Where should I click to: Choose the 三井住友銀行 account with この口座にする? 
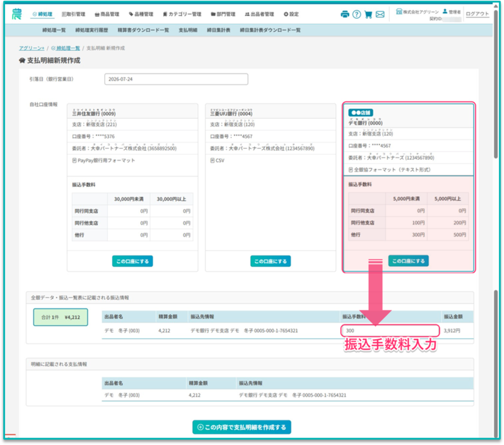(x=132, y=261)
